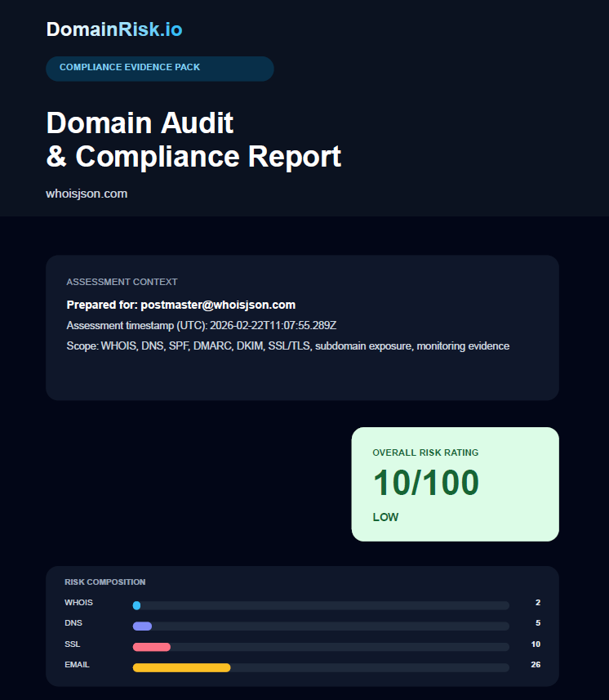Image resolution: width=609 pixels, height=700 pixels.
Task: Select the 10/100 risk score
Action: pos(426,483)
